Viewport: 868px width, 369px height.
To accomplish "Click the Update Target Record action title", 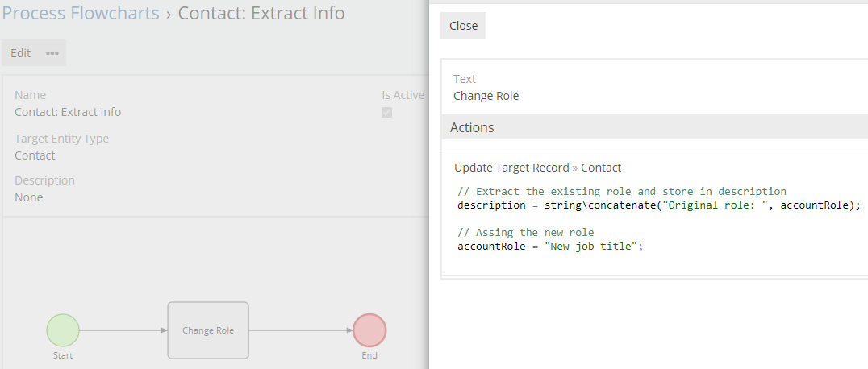I will coord(511,168).
